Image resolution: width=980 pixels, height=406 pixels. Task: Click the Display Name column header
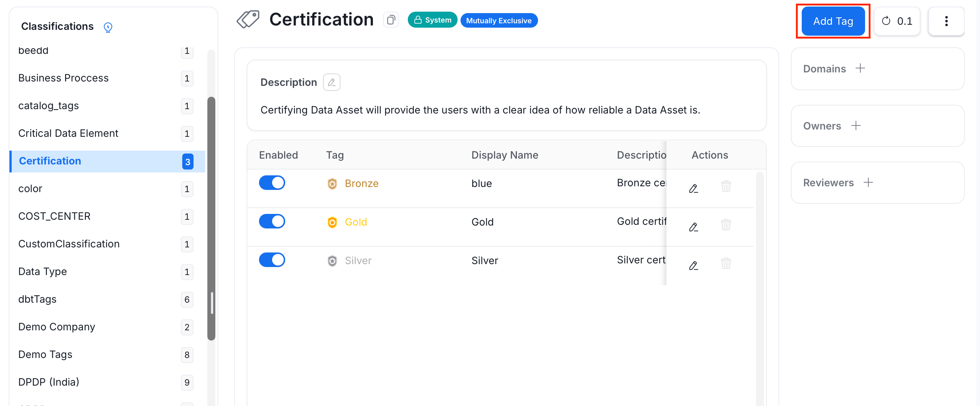point(505,155)
